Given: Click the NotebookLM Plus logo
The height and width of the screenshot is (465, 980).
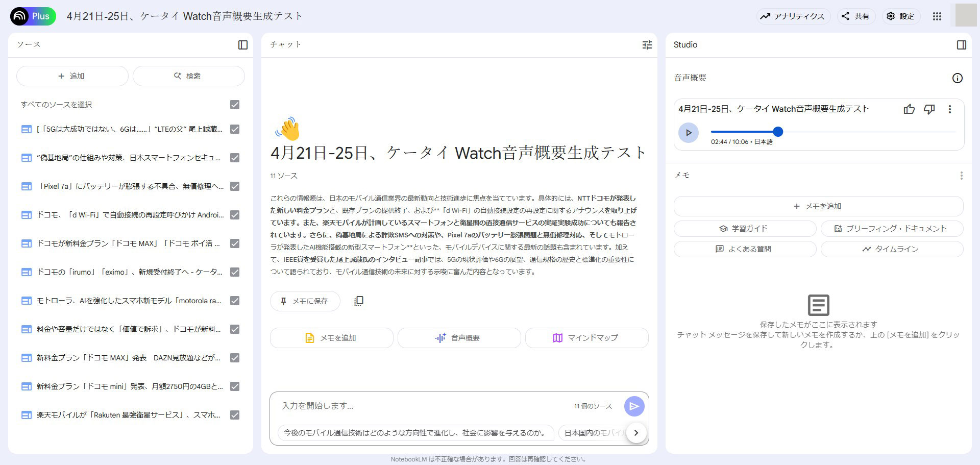Looking at the screenshot, I should pyautogui.click(x=33, y=16).
